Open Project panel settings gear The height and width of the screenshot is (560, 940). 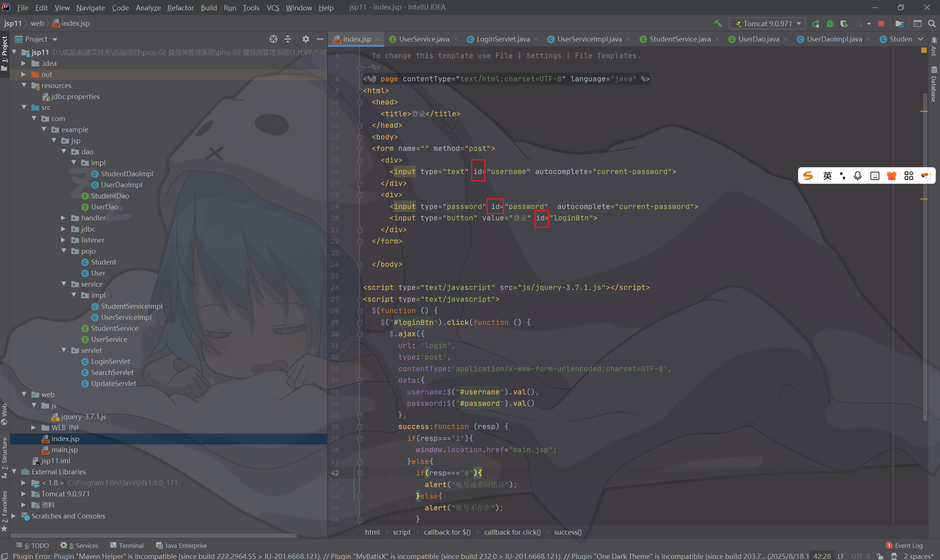(305, 39)
